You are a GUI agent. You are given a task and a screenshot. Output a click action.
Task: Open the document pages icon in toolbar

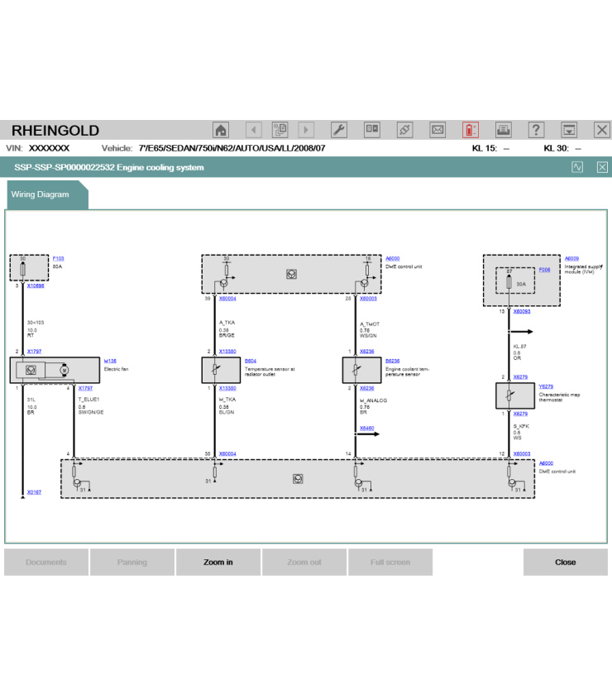tap(280, 130)
